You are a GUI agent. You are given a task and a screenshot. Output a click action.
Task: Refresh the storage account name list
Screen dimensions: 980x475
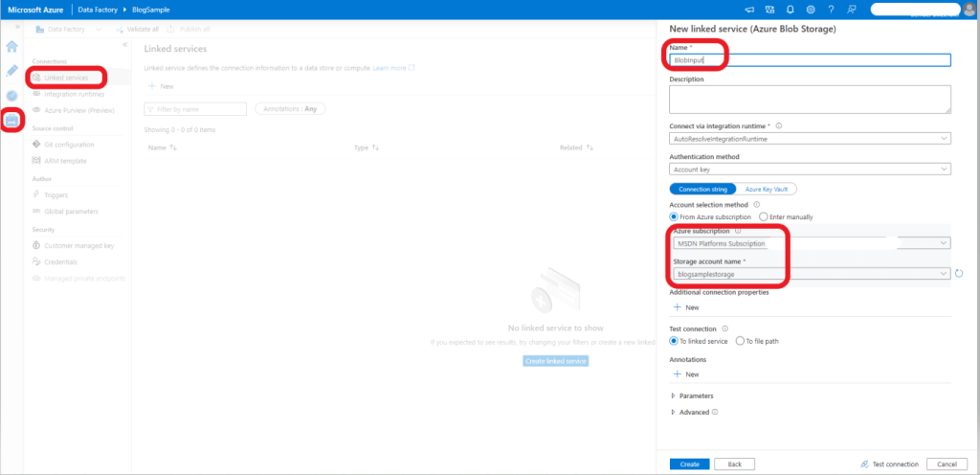[959, 275]
